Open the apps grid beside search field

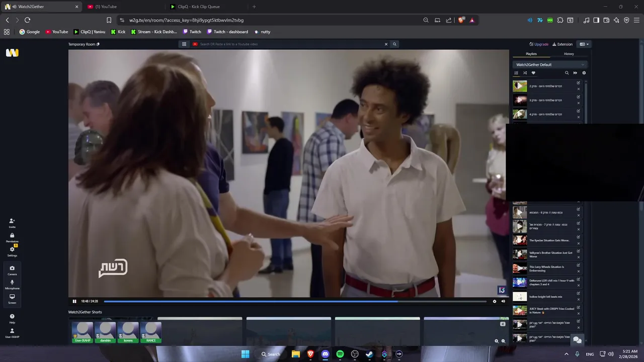(x=184, y=44)
